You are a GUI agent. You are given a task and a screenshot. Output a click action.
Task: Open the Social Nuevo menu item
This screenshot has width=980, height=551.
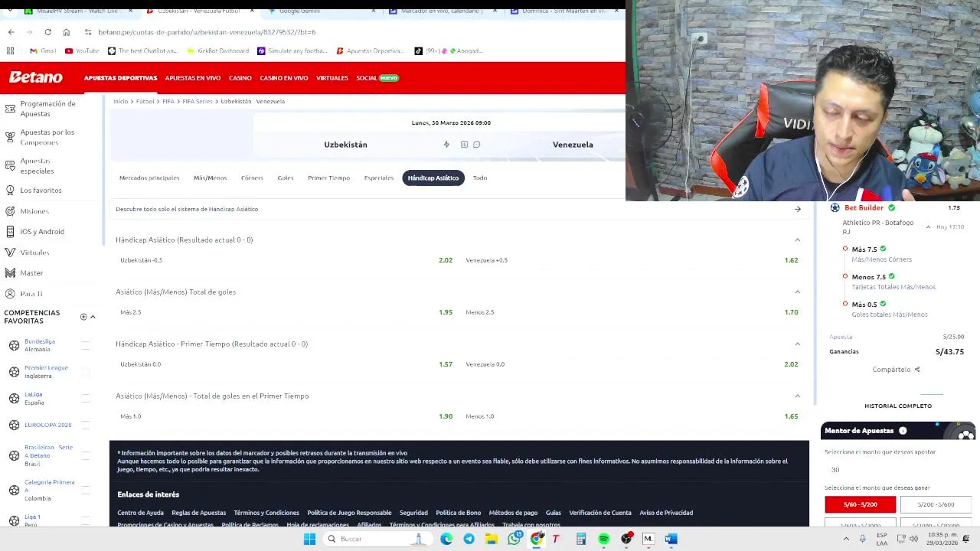(x=377, y=78)
